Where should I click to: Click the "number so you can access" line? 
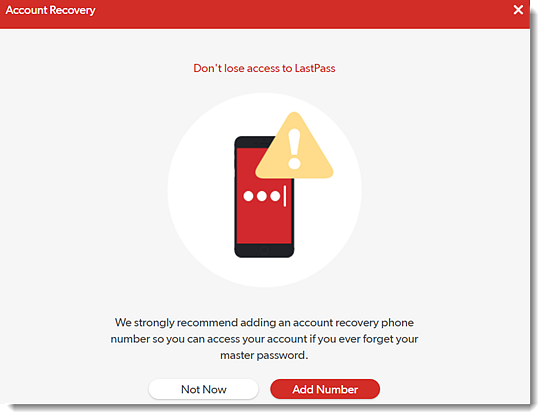pyautogui.click(x=264, y=339)
